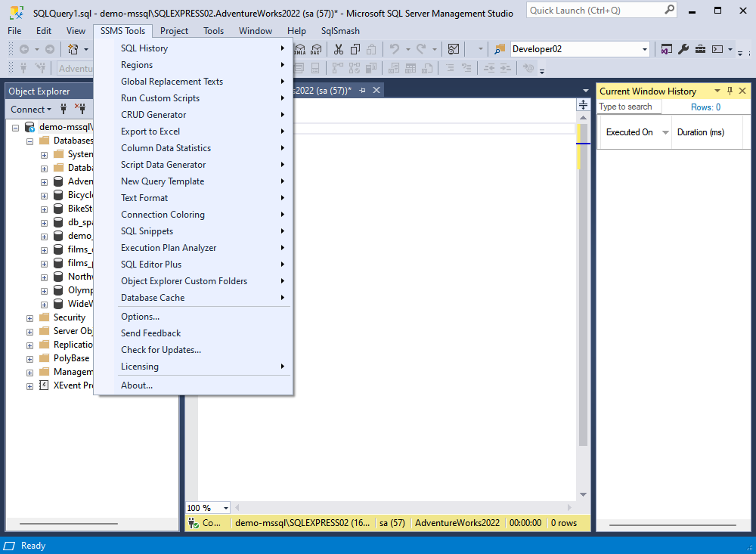Screen dimensions: 756x554
Task: Pin the Current Window History panel
Action: pos(730,91)
